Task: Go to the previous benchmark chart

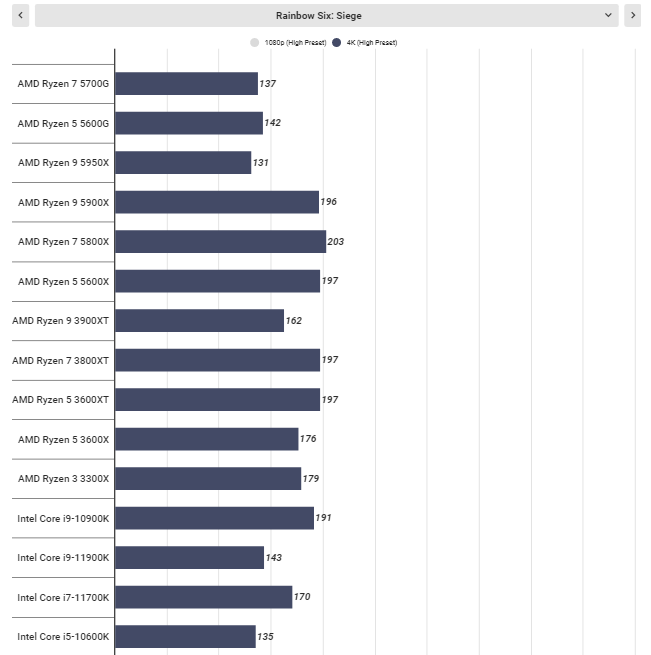Action: coord(20,15)
